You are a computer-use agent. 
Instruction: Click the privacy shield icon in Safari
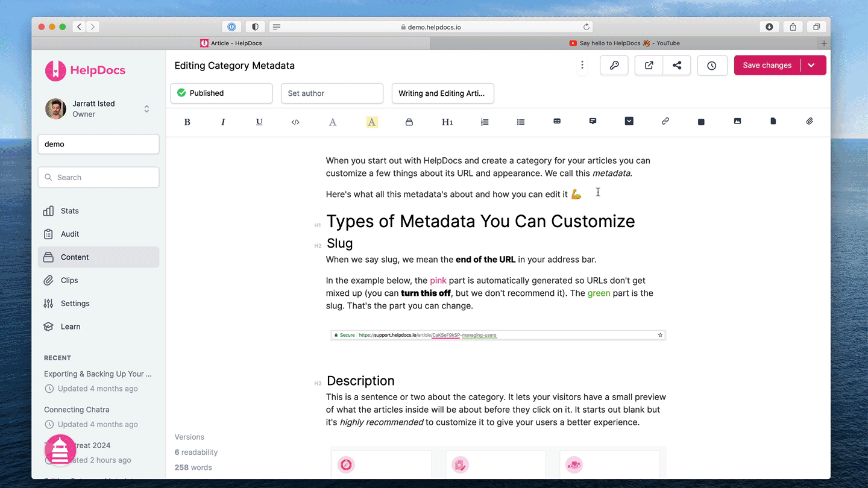pos(255,27)
